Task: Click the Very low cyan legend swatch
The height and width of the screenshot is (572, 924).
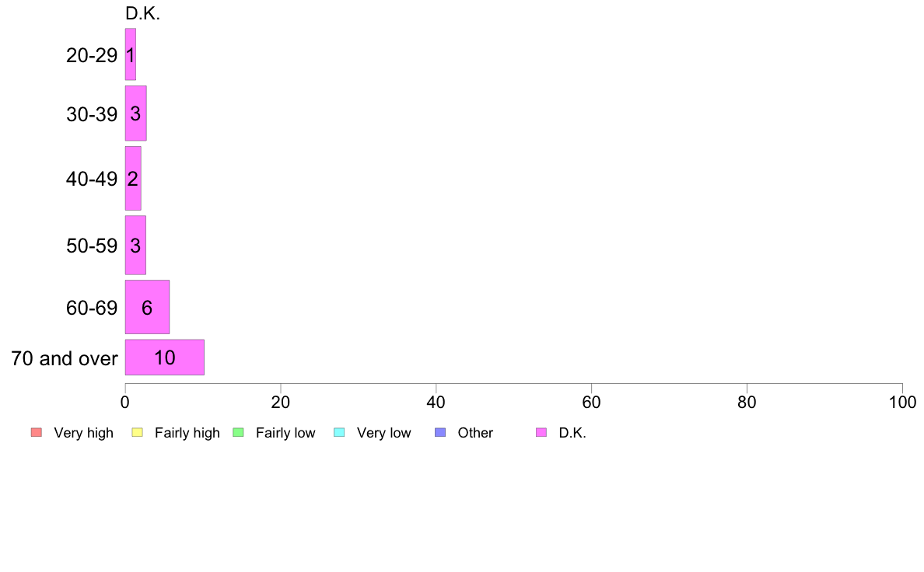Action: click(x=339, y=432)
